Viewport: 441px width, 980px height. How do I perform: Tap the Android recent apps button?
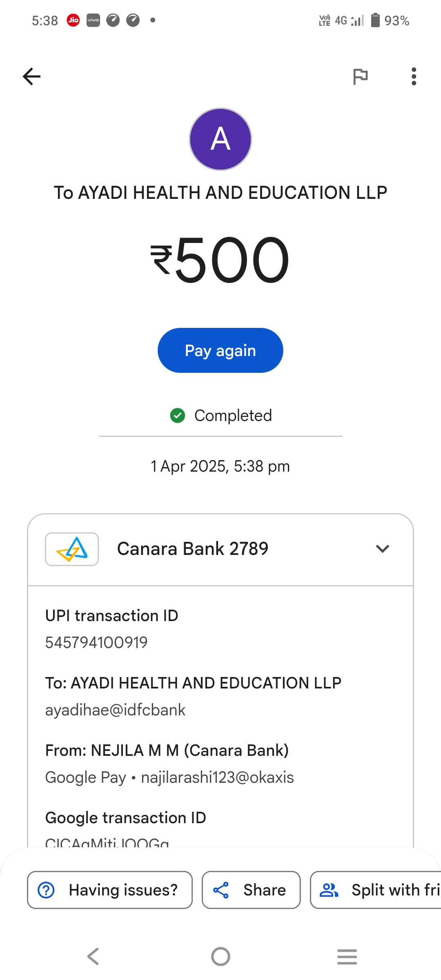point(347,956)
